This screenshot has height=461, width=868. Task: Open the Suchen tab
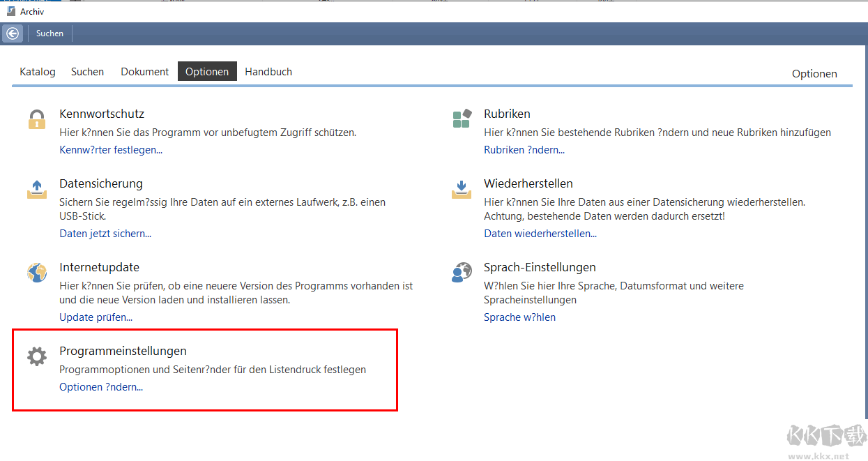pos(87,72)
